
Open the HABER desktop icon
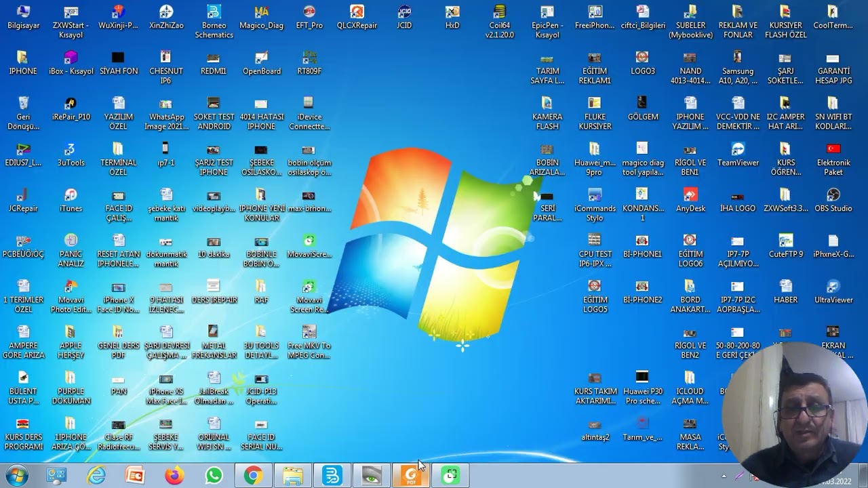coord(785,292)
